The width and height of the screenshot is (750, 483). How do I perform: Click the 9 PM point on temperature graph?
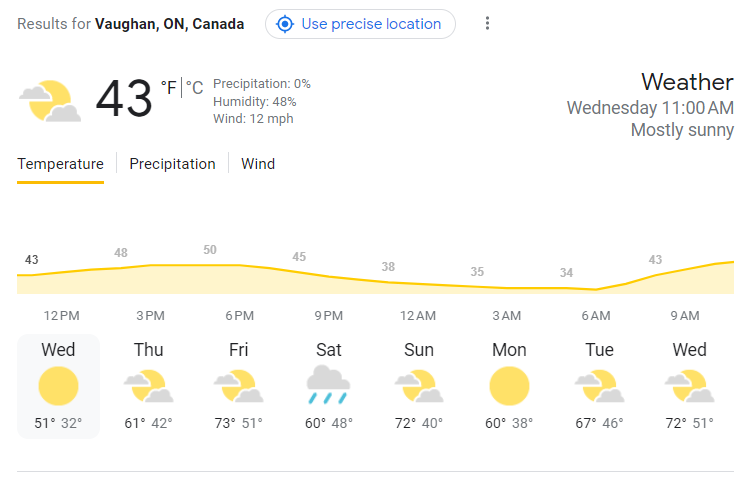tap(329, 276)
